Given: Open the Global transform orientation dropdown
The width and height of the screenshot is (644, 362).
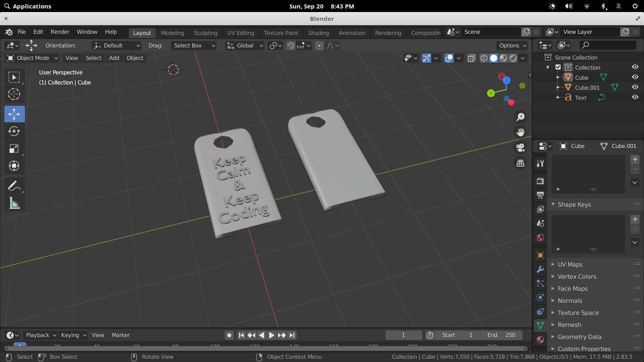Looking at the screenshot, I should click(245, 45).
